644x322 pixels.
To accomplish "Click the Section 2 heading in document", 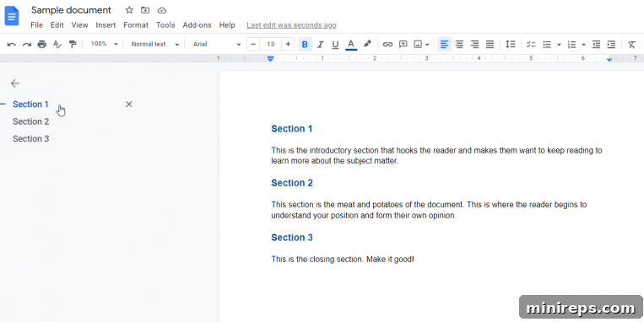I will (292, 183).
